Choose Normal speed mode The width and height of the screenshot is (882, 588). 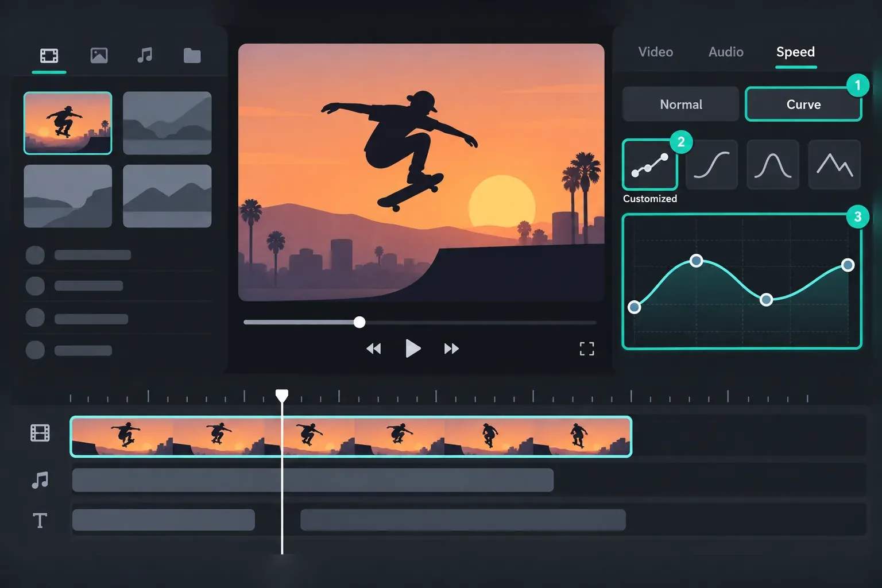(x=681, y=104)
